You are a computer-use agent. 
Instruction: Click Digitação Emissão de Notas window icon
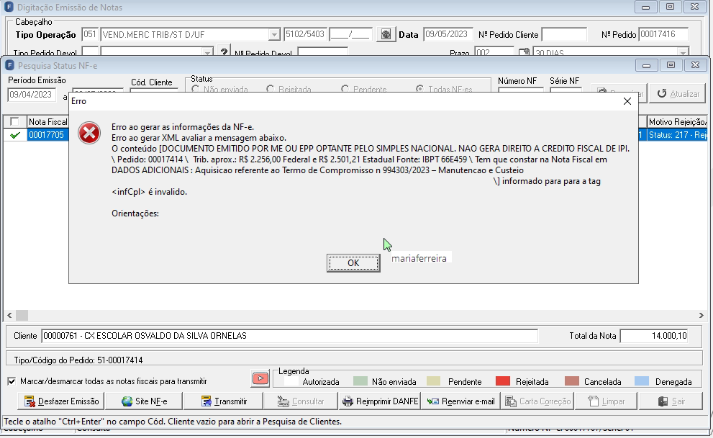(x=9, y=8)
